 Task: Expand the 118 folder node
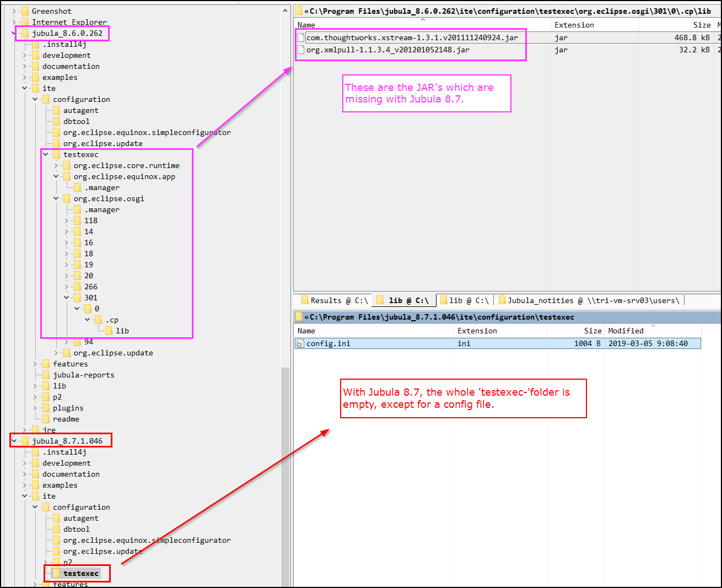coord(67,220)
